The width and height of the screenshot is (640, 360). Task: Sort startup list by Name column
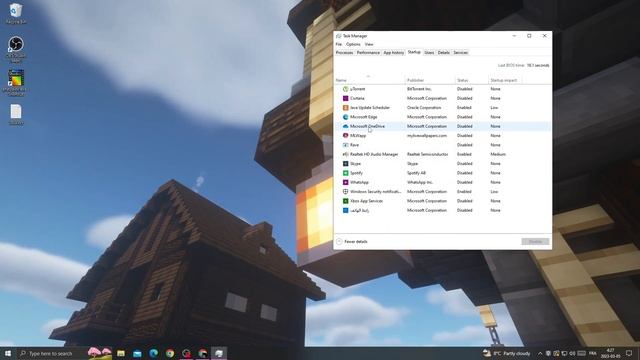pyautogui.click(x=369, y=80)
